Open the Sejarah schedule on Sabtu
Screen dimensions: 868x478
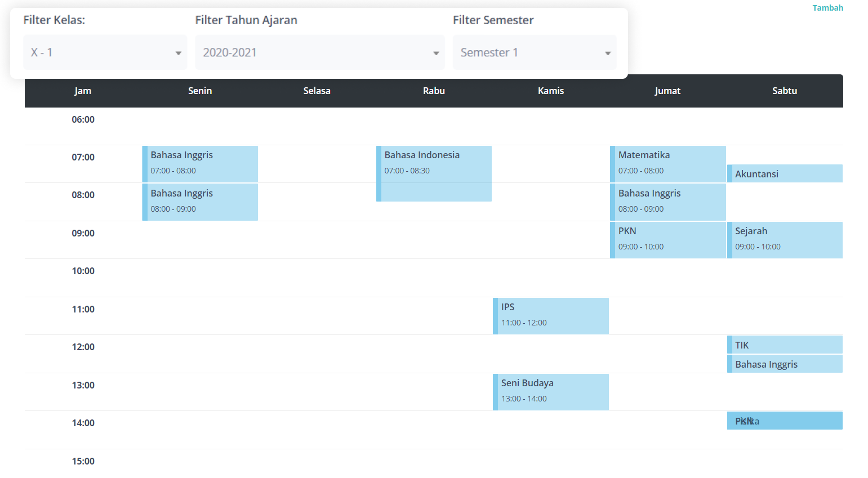click(785, 239)
